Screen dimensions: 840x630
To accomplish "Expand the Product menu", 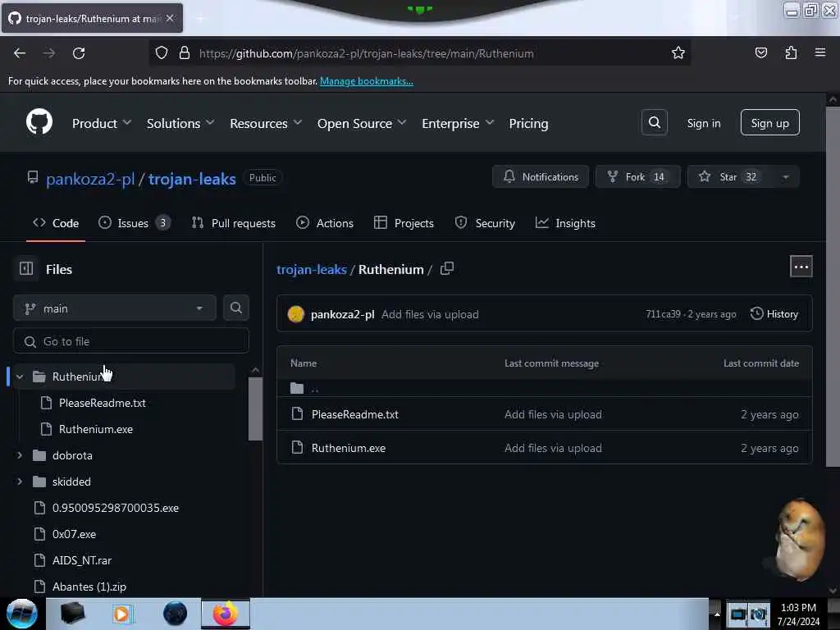I will 102,123.
